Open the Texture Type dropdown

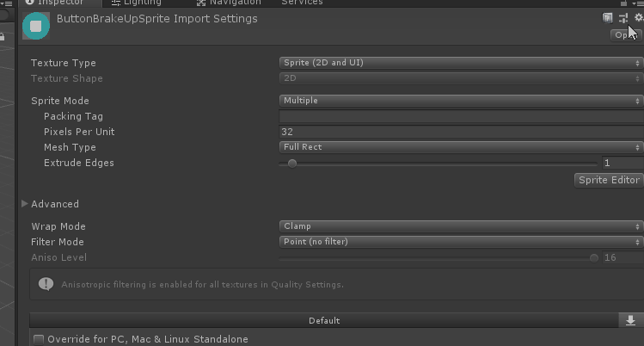(x=461, y=63)
